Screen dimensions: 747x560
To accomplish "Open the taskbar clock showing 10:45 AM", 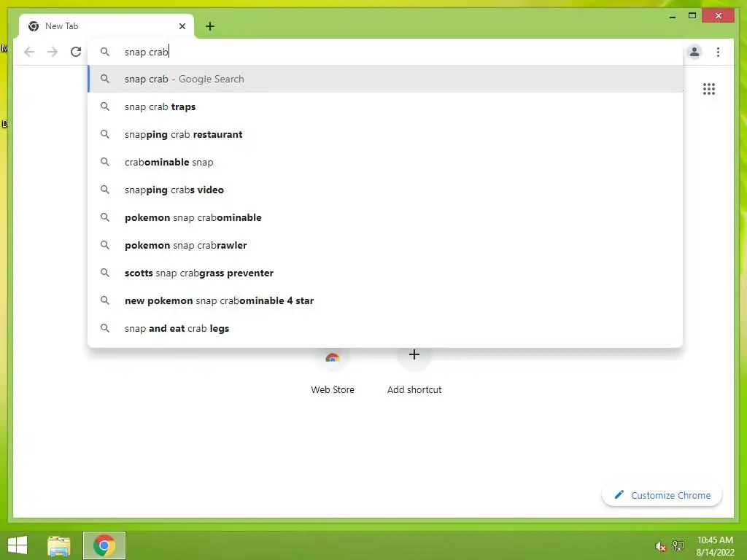I will pos(715,546).
